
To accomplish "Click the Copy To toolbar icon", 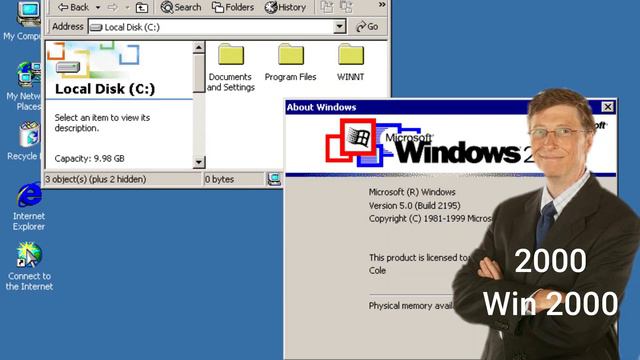I will tap(346, 7).
